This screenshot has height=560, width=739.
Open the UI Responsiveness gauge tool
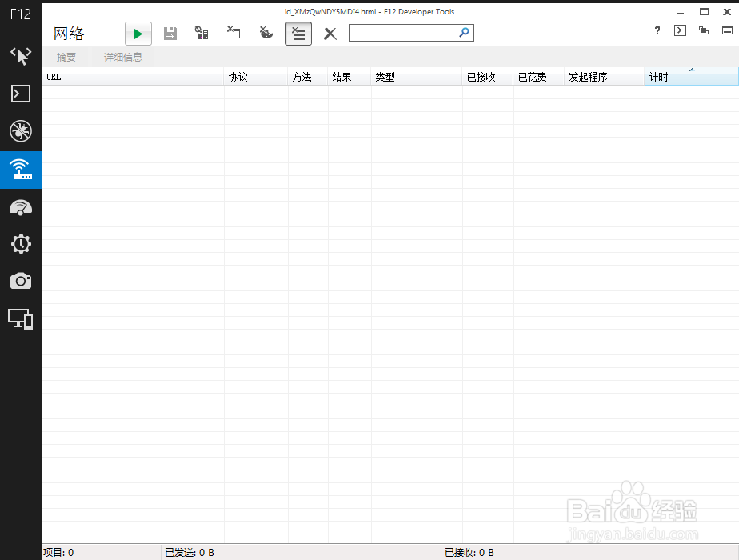[21, 207]
